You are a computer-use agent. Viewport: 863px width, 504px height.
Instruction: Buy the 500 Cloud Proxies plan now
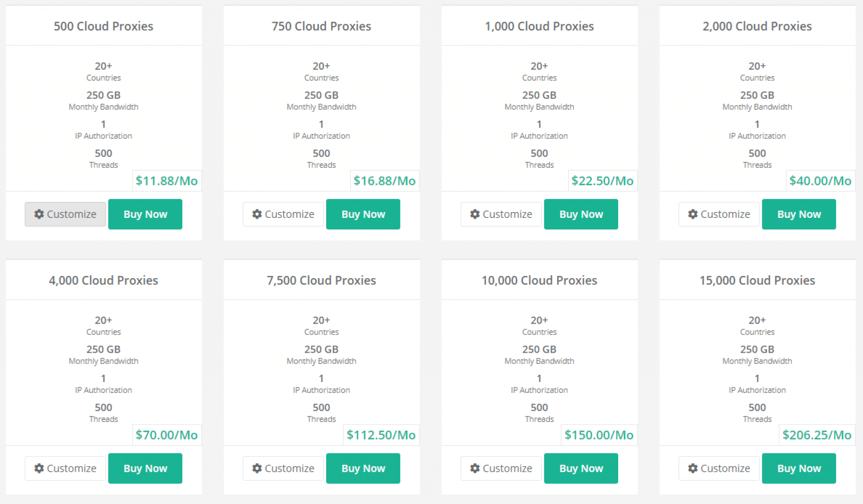[x=145, y=214]
